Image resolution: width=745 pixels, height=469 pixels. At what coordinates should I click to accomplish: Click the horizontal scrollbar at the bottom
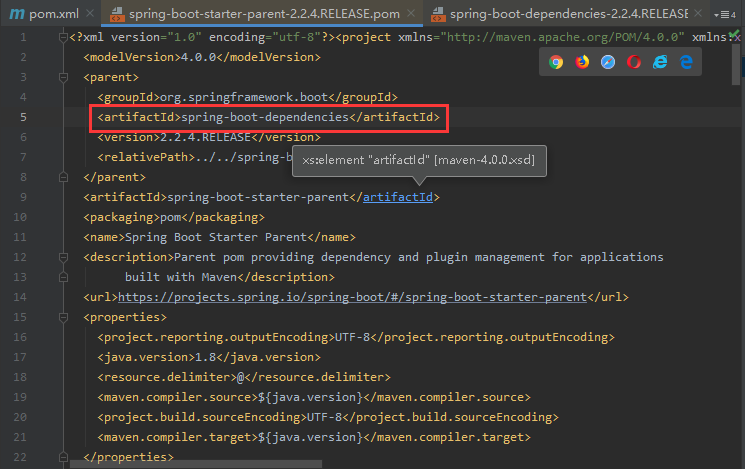196,464
